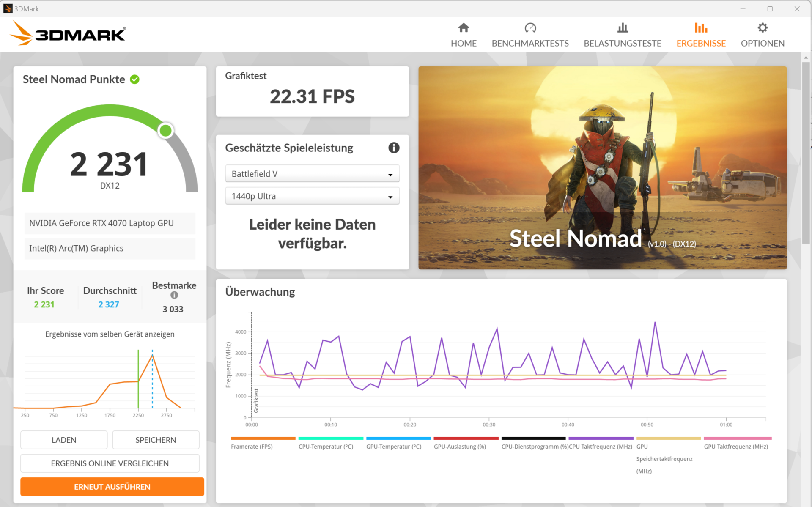The width and height of the screenshot is (812, 507).
Task: Click the 3DMark logo
Action: click(68, 33)
